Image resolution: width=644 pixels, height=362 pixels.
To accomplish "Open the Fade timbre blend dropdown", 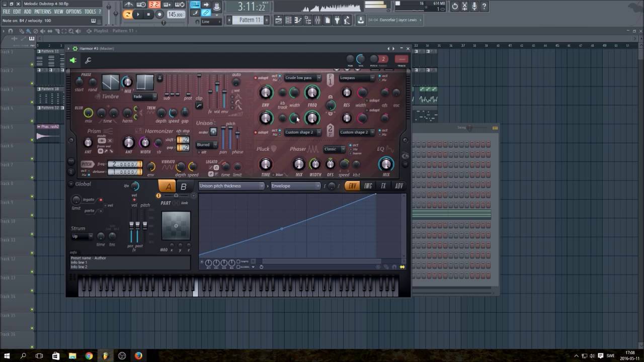I will click(145, 97).
